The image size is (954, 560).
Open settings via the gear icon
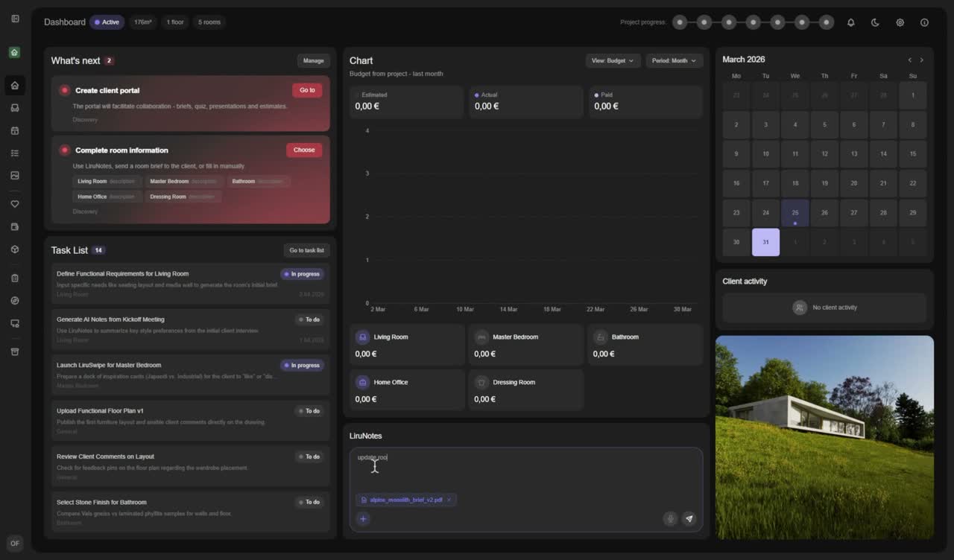900,22
